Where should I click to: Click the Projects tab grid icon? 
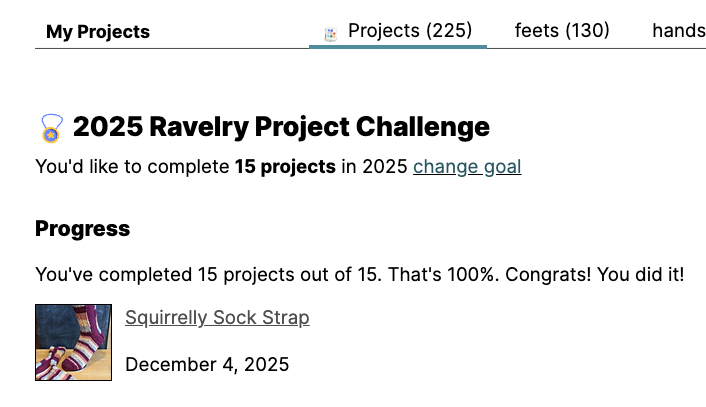point(330,34)
